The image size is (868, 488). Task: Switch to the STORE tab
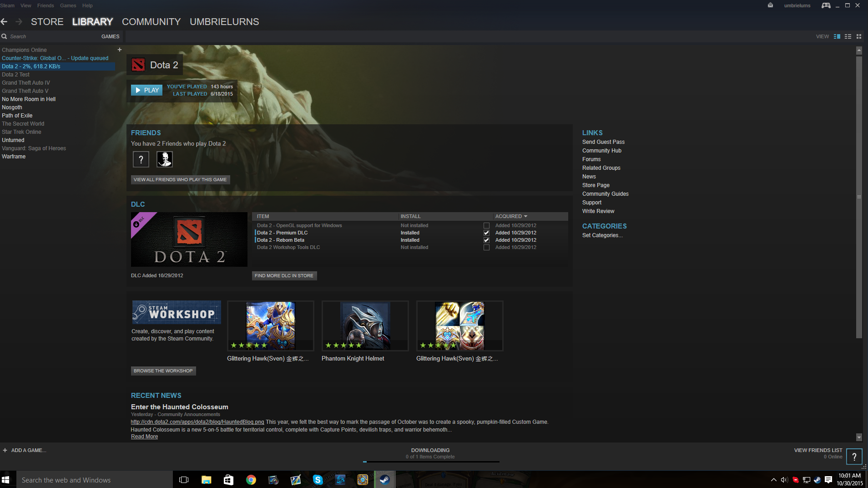[x=47, y=22]
